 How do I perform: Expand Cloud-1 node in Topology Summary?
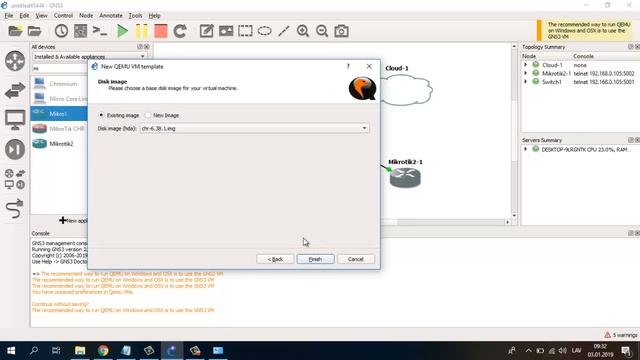(x=526, y=65)
